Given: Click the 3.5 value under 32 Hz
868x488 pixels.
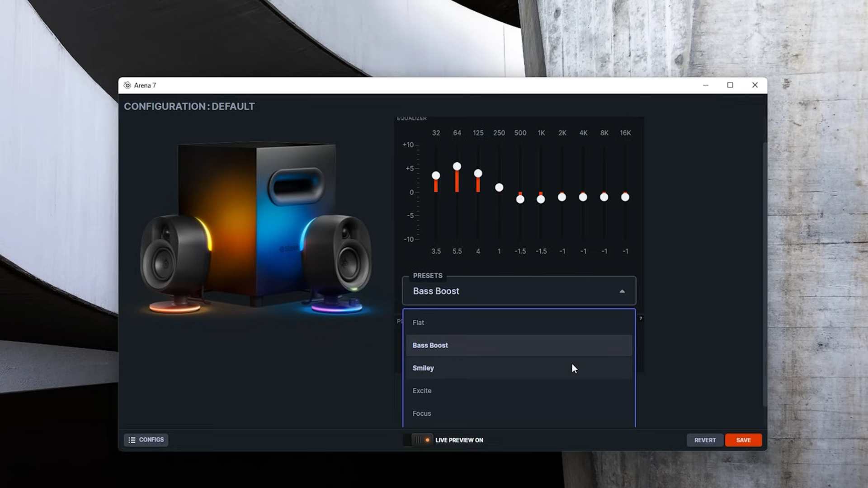Looking at the screenshot, I should pos(436,251).
